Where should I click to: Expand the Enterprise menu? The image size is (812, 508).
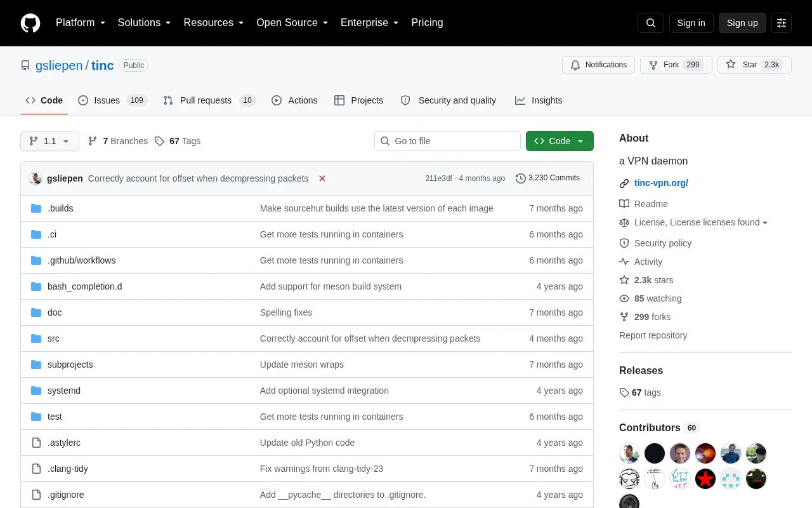tap(370, 23)
